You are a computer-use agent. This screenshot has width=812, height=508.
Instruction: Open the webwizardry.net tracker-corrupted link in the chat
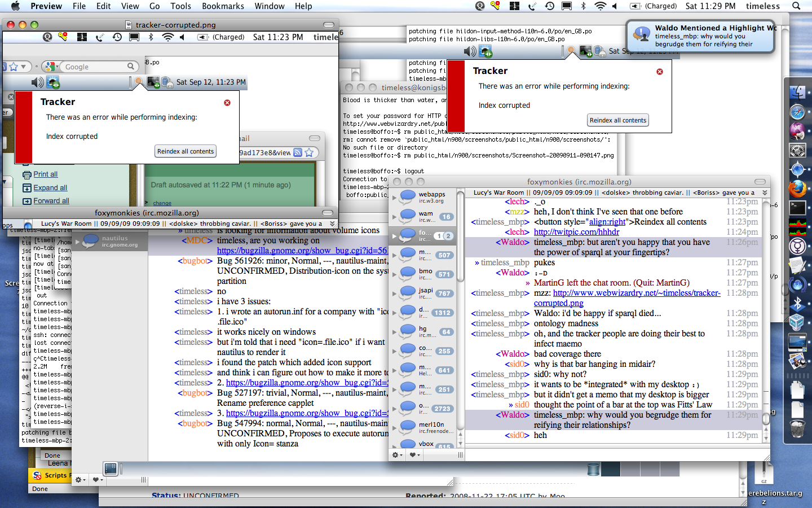click(627, 298)
